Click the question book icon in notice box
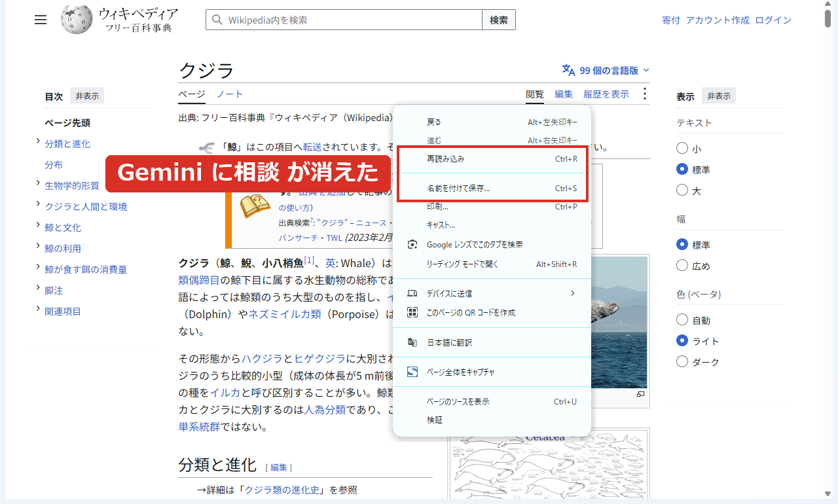Screen dimensions: 838x504 (255, 206)
